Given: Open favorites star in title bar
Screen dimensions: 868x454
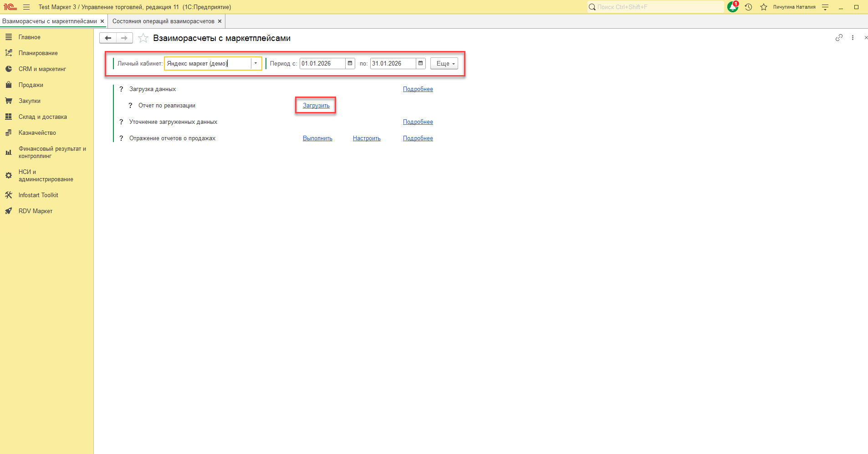Looking at the screenshot, I should coord(764,7).
